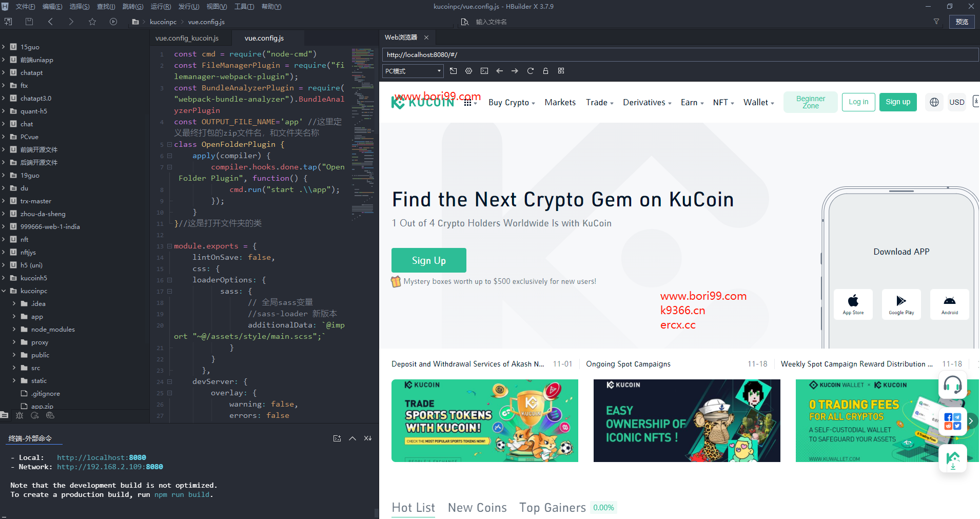
Task: Click the headset support icon
Action: point(953,385)
